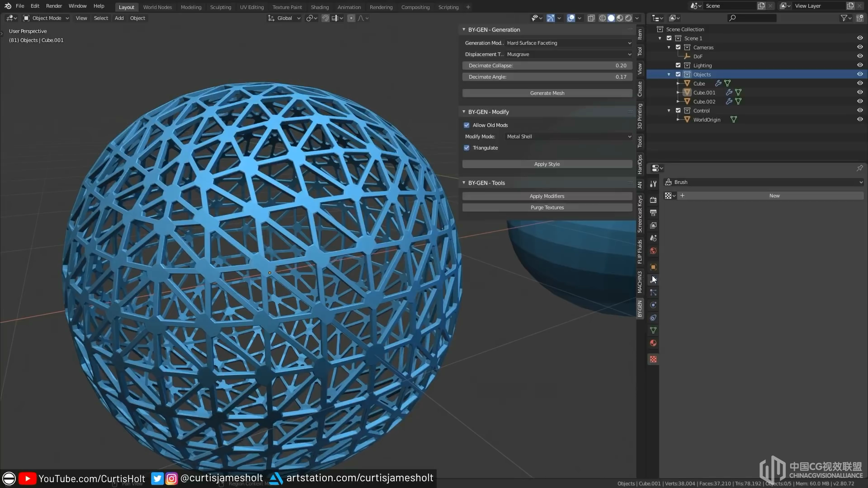Switch to solid viewport shading
The image size is (868, 488).
[x=611, y=18]
